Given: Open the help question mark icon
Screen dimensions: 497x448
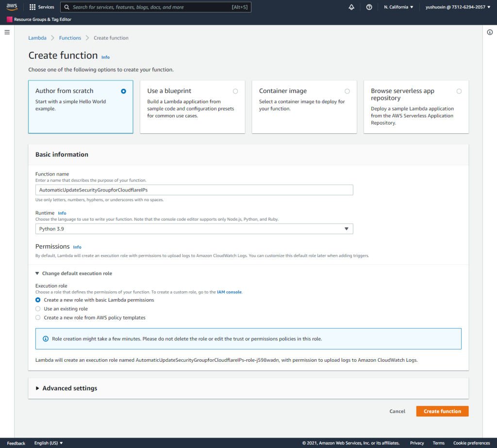Looking at the screenshot, I should pyautogui.click(x=369, y=7).
